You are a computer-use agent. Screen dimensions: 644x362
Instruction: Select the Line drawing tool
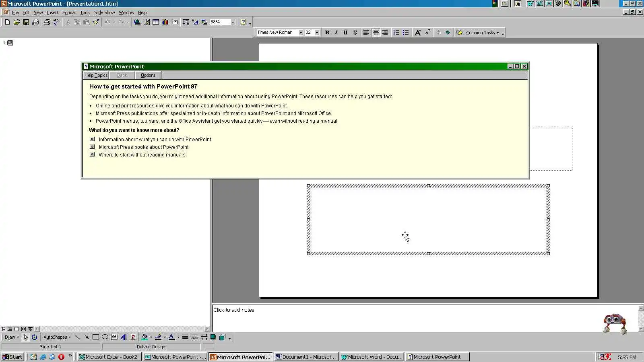(x=77, y=337)
